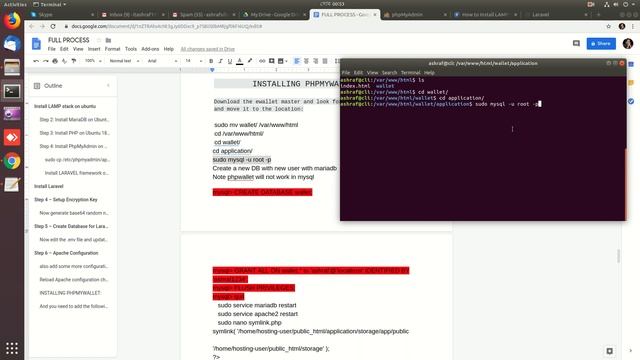This screenshot has height=360, width=640.
Task: Open Thunderbird from the Ubuntu dock
Action: click(12, 44)
